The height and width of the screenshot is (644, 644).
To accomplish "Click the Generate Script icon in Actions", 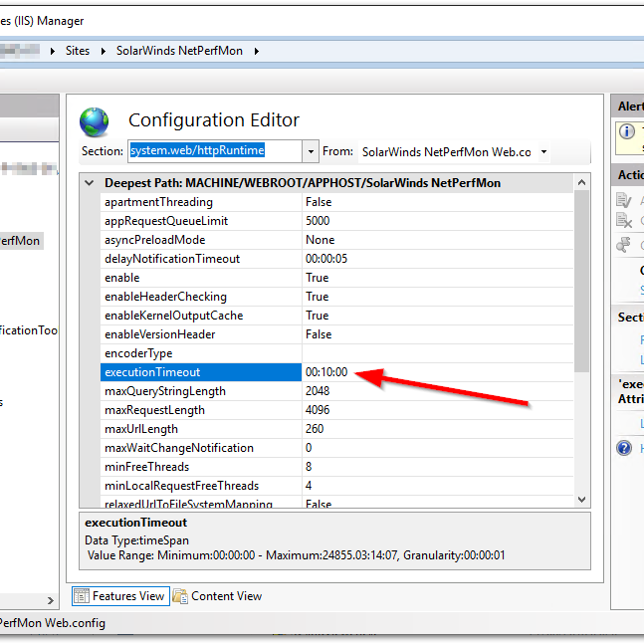I will (624, 245).
